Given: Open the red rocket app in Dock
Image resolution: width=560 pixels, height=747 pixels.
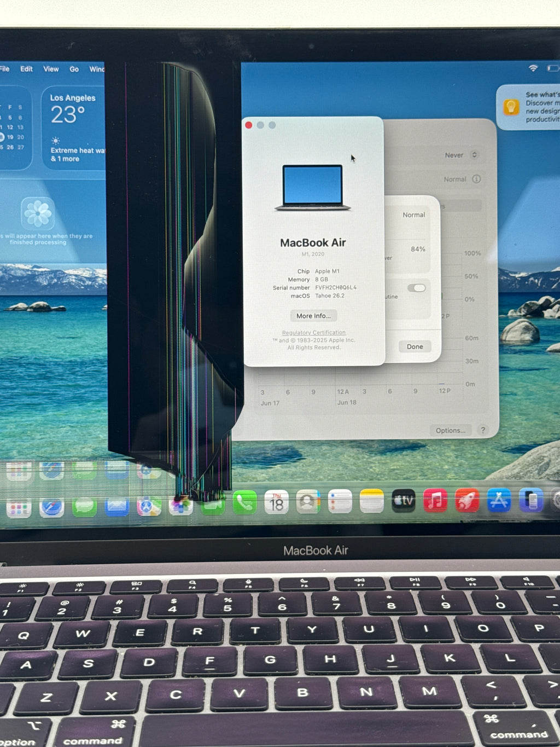Looking at the screenshot, I should 467,500.
